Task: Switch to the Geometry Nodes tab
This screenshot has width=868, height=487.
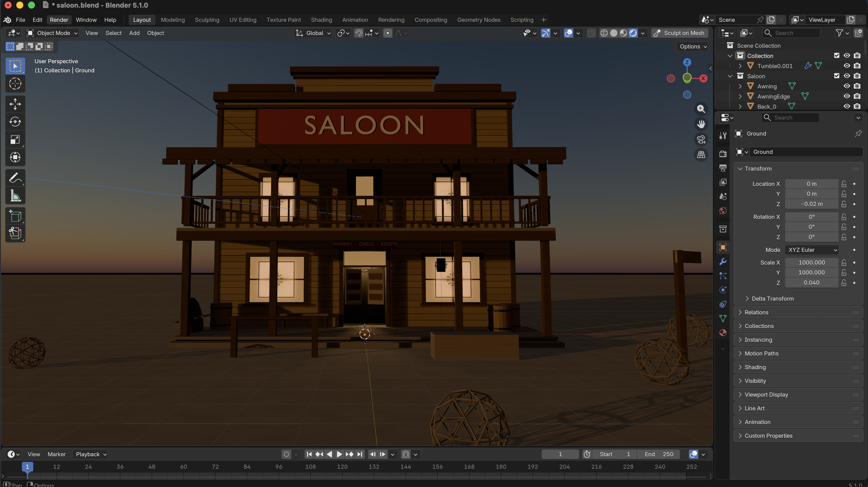Action: 478,20
